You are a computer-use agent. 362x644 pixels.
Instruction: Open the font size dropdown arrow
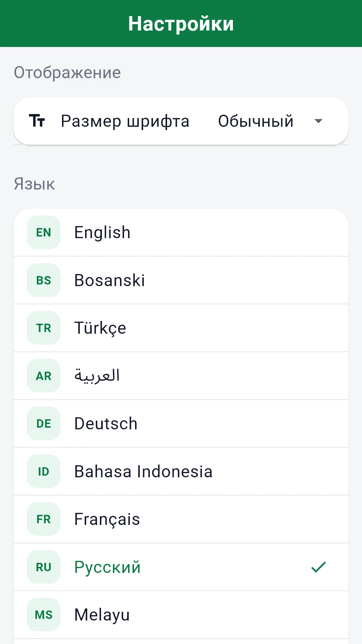coord(318,121)
